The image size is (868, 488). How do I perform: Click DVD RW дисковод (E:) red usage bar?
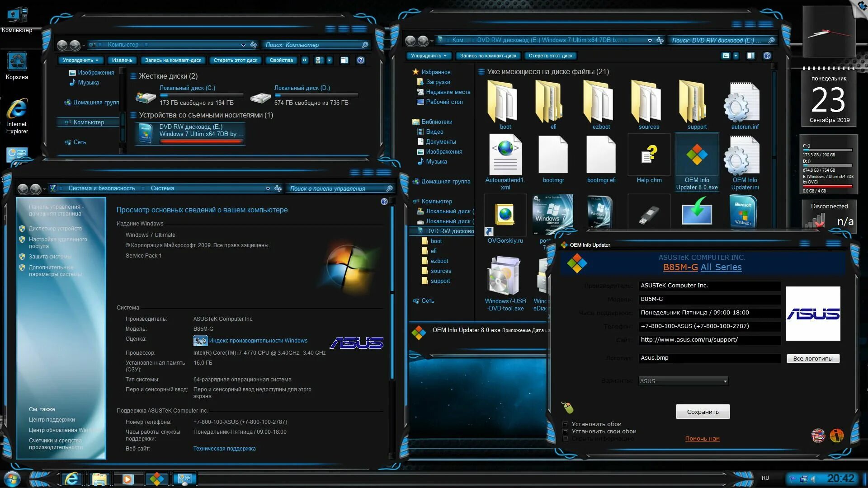[201, 141]
